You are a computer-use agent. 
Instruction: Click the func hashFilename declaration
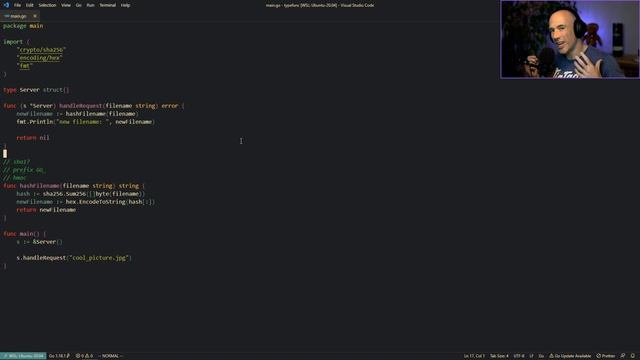[x=74, y=186]
